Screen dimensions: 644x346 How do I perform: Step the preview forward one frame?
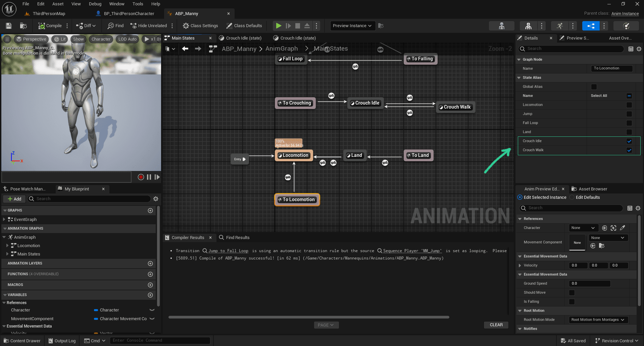click(x=157, y=177)
